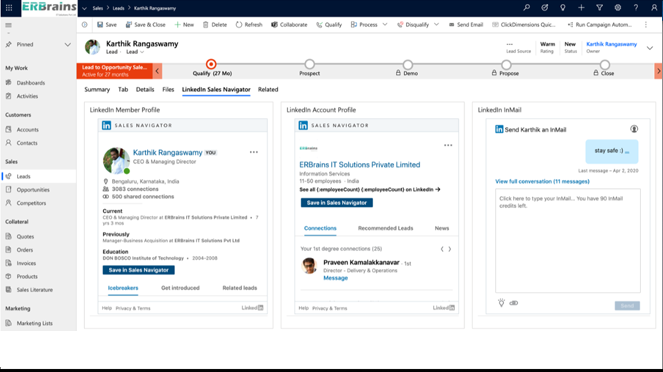Image resolution: width=663 pixels, height=372 pixels.
Task: Open Accounts in sidebar
Action: click(x=27, y=129)
